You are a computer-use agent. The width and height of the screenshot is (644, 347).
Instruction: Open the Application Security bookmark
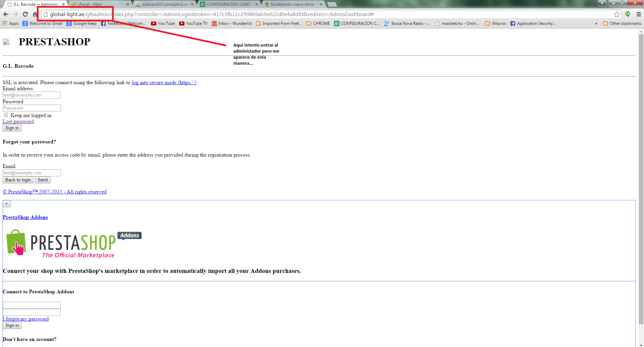click(533, 23)
